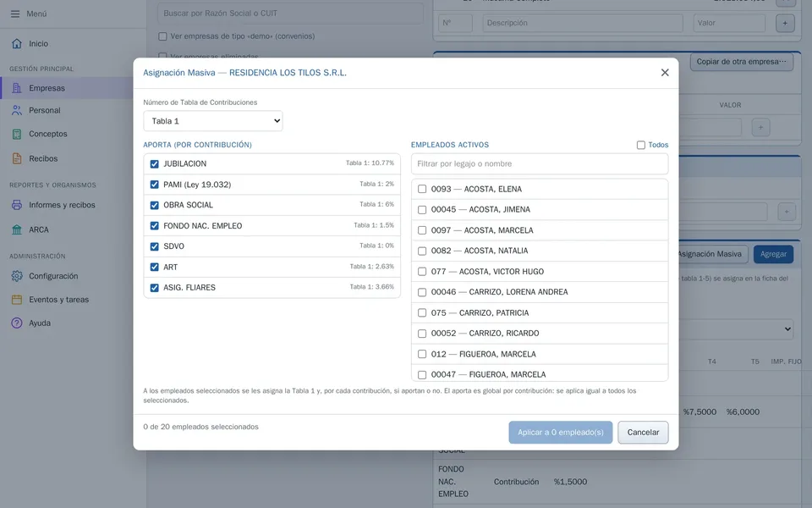This screenshot has width=812, height=508.
Task: Close the Asignación Masiva dialog
Action: click(665, 73)
